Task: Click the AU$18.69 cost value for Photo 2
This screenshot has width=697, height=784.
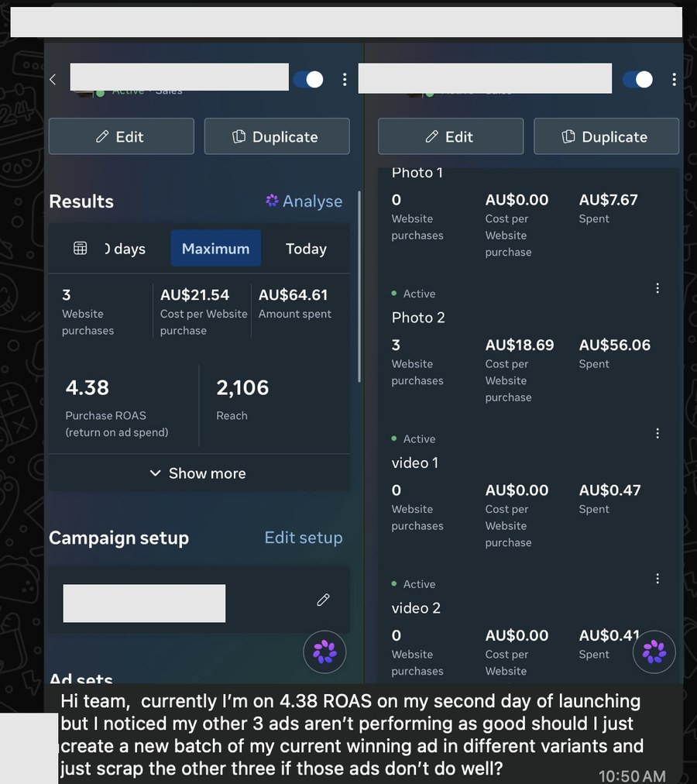Action: 520,345
